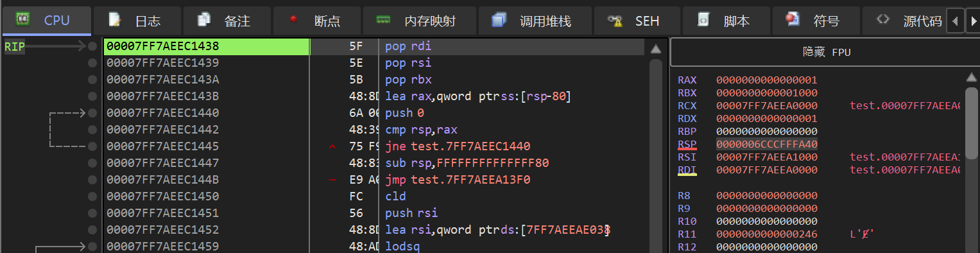Select the 'pop rsi' instruction
The width and height of the screenshot is (980, 253).
(408, 63)
